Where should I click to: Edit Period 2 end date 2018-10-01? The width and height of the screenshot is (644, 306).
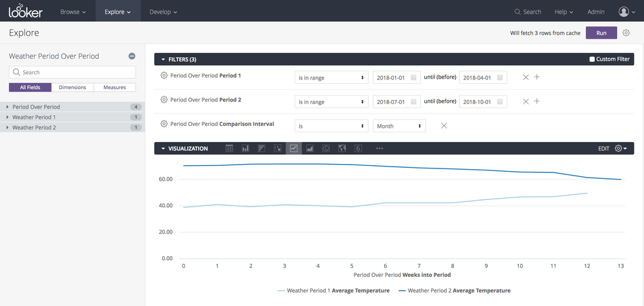[483, 101]
